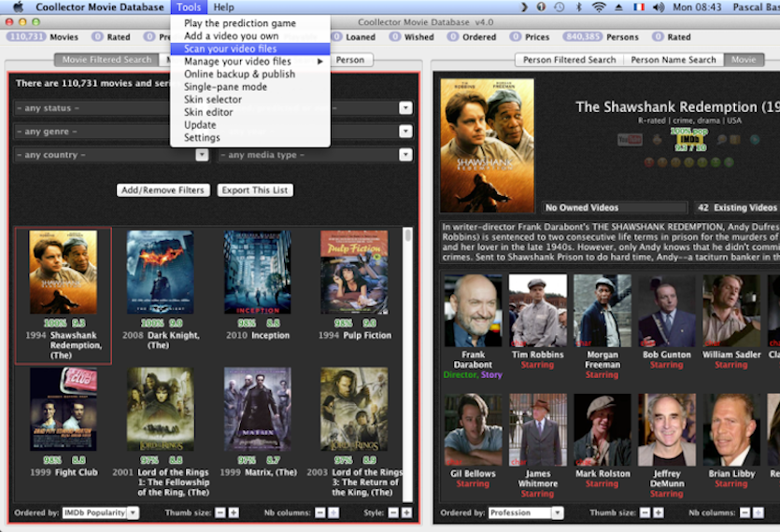Click the magnifier search icon near IMDb badge
Viewport: 780px width, 532px height.
tap(721, 140)
